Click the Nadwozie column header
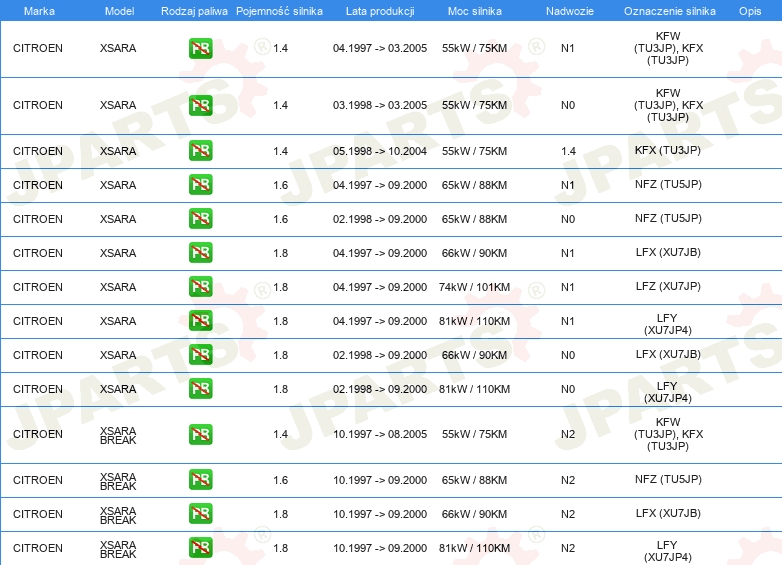Image resolution: width=782 pixels, height=565 pixels. tap(570, 11)
